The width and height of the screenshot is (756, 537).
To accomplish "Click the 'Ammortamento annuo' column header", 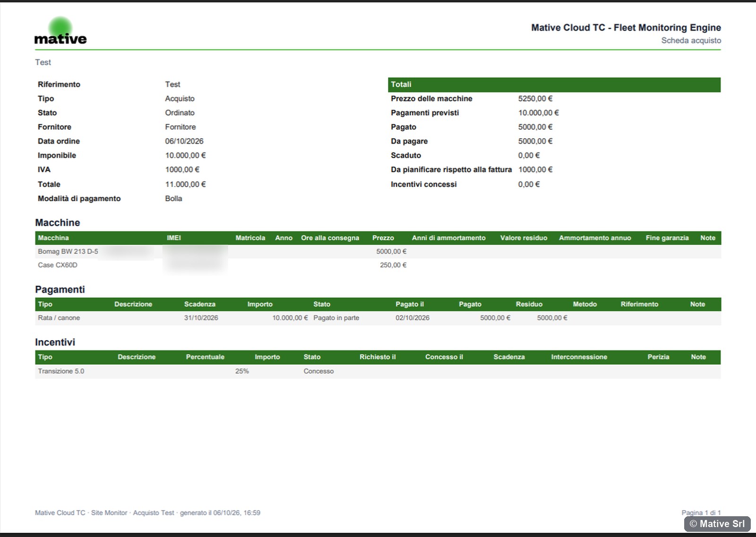I will (x=595, y=238).
